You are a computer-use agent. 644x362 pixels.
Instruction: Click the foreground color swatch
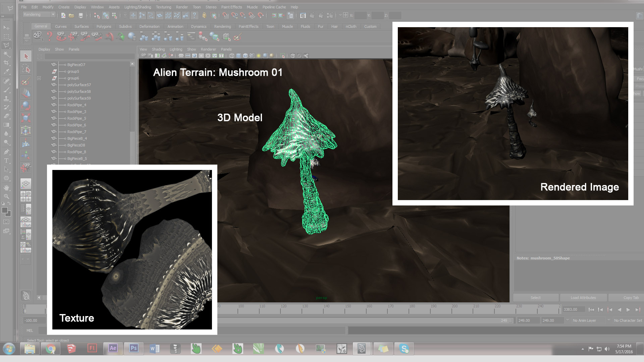tap(5, 210)
